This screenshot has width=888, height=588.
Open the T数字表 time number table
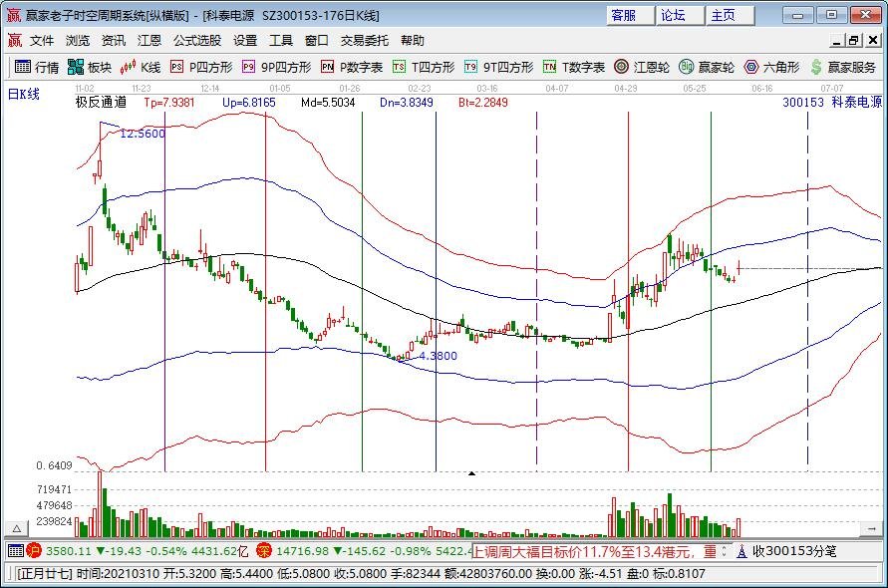coord(574,67)
